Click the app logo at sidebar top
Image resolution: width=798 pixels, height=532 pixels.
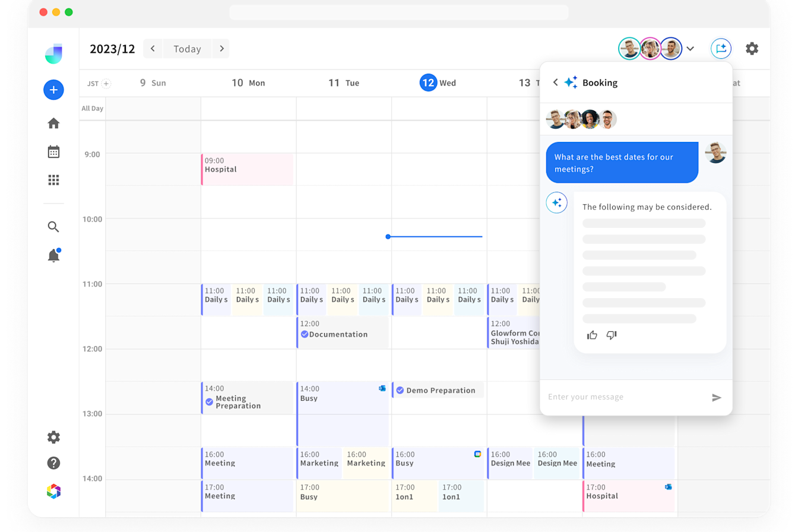click(53, 54)
